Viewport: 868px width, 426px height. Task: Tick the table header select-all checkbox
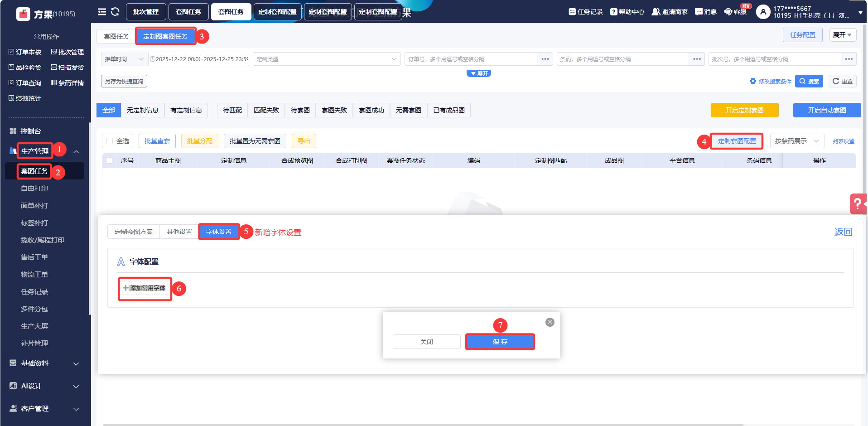[x=109, y=160]
